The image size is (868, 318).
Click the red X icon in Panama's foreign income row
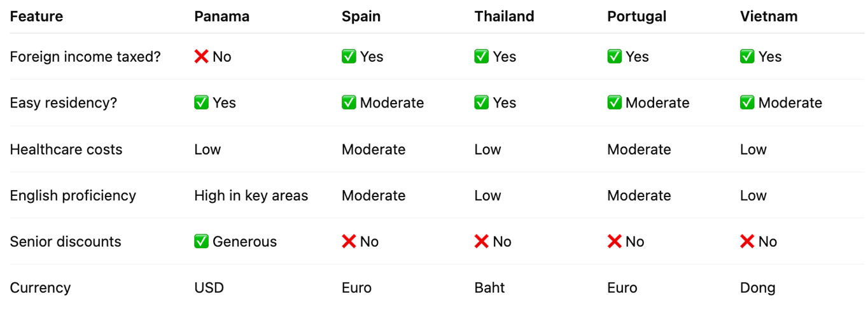tap(202, 57)
